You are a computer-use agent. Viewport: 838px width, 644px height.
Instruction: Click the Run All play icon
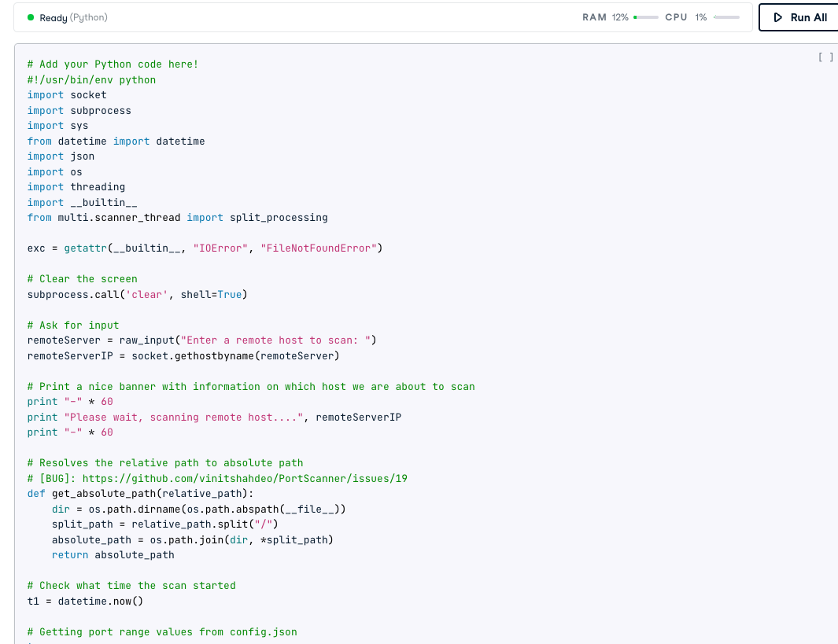pyautogui.click(x=778, y=17)
